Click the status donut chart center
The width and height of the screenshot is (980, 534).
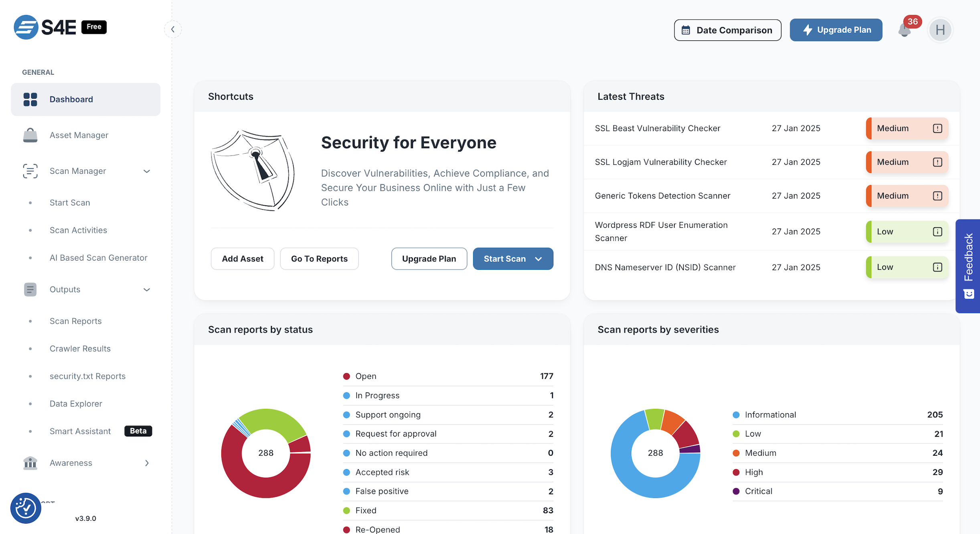[x=266, y=453]
